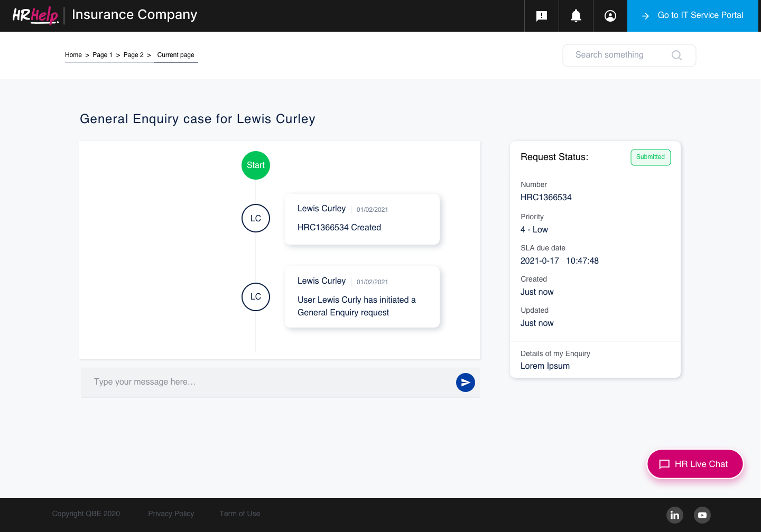
Task: Select Page 2 breadcrumb link
Action: point(133,55)
